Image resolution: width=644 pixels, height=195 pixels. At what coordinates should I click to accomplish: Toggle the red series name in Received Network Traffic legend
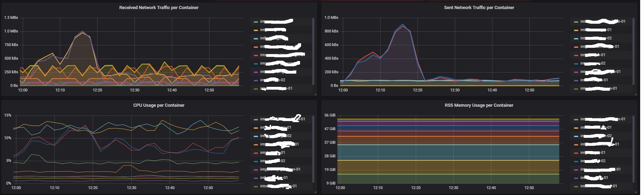coord(282,55)
